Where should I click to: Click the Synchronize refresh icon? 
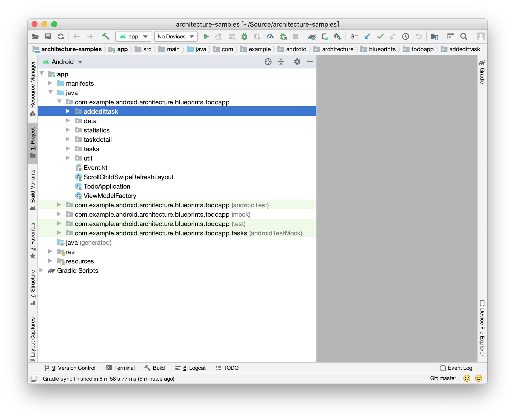point(61,37)
